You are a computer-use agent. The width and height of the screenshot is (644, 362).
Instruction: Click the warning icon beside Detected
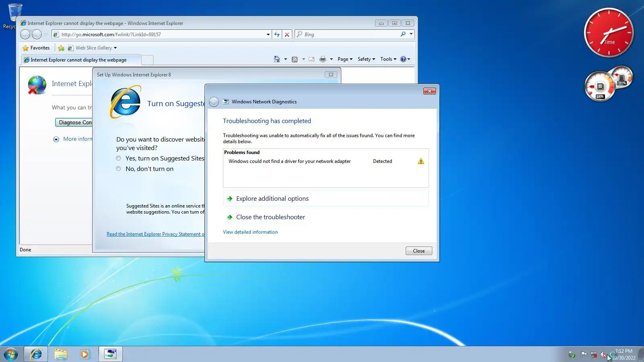421,161
